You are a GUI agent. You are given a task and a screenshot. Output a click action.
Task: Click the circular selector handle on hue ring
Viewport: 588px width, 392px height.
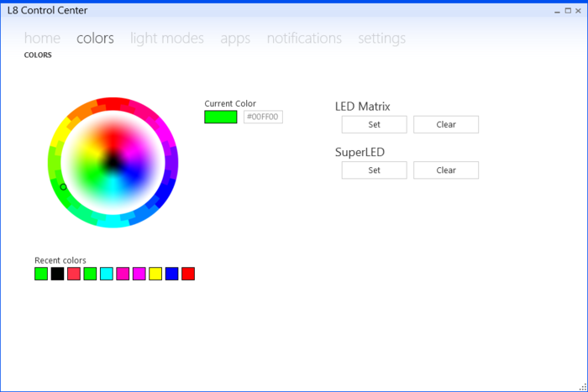[63, 186]
